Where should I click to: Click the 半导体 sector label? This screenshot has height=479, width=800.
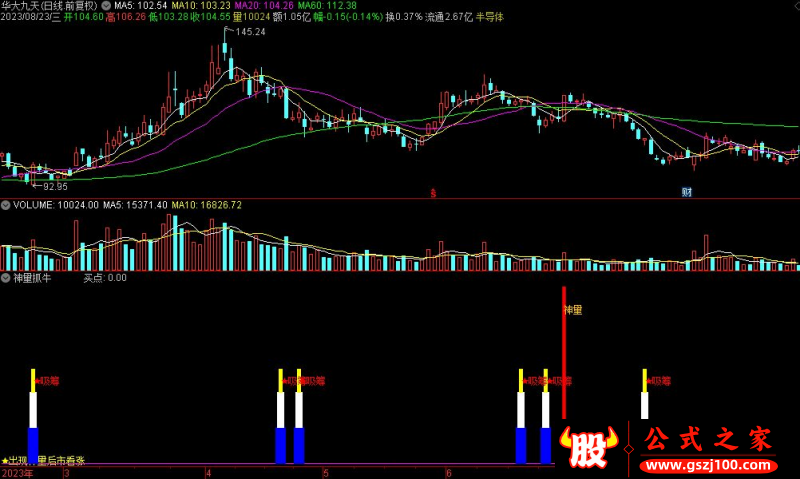click(489, 17)
